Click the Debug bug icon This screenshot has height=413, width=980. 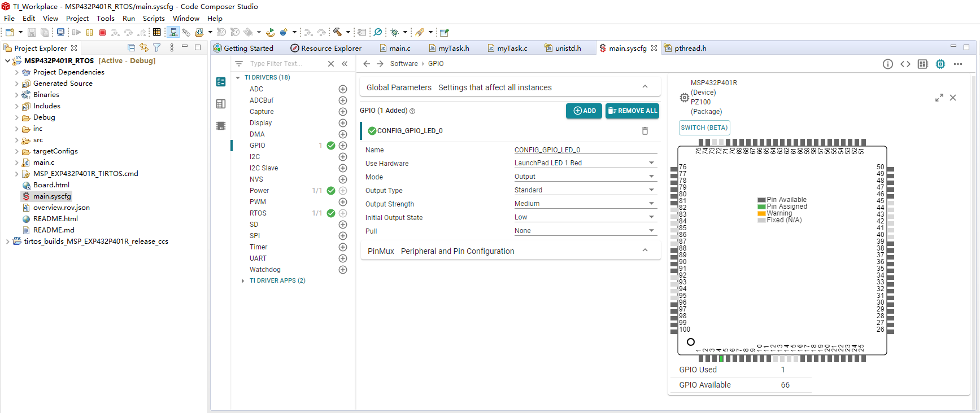(395, 32)
